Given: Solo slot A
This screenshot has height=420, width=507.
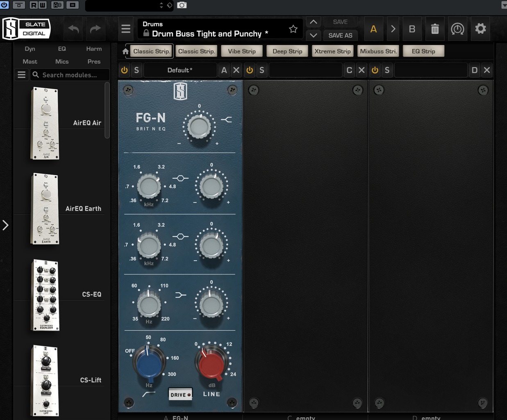Looking at the screenshot, I should [x=136, y=70].
